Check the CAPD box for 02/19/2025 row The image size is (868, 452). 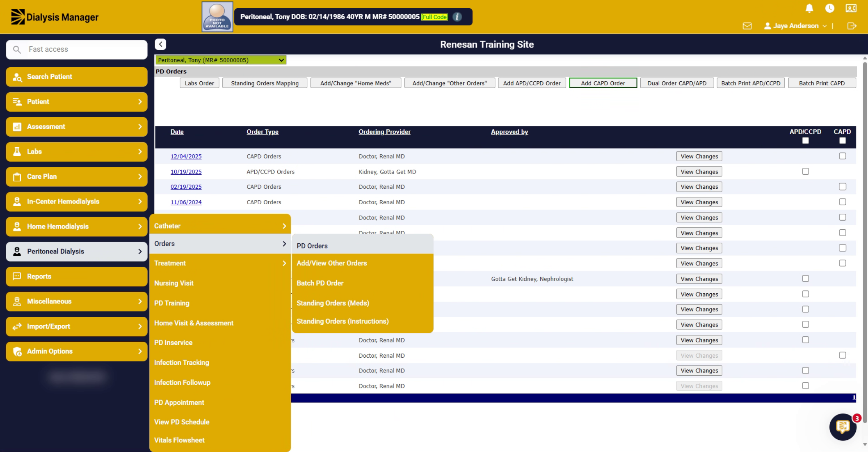click(x=843, y=187)
